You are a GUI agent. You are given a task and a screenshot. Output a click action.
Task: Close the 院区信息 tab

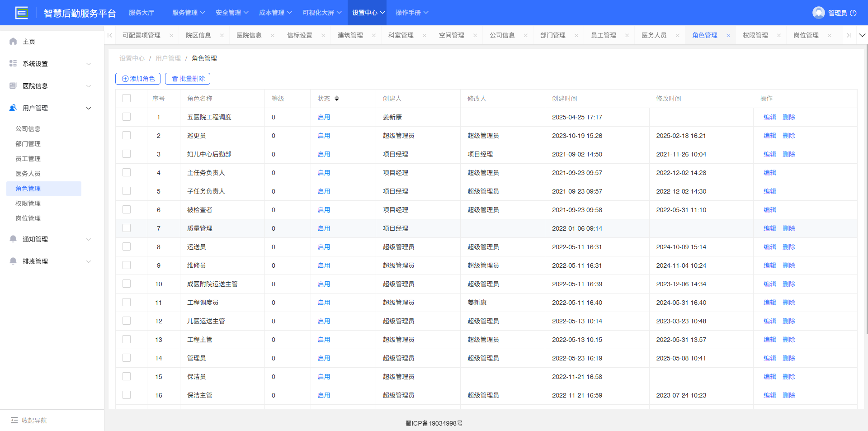222,35
